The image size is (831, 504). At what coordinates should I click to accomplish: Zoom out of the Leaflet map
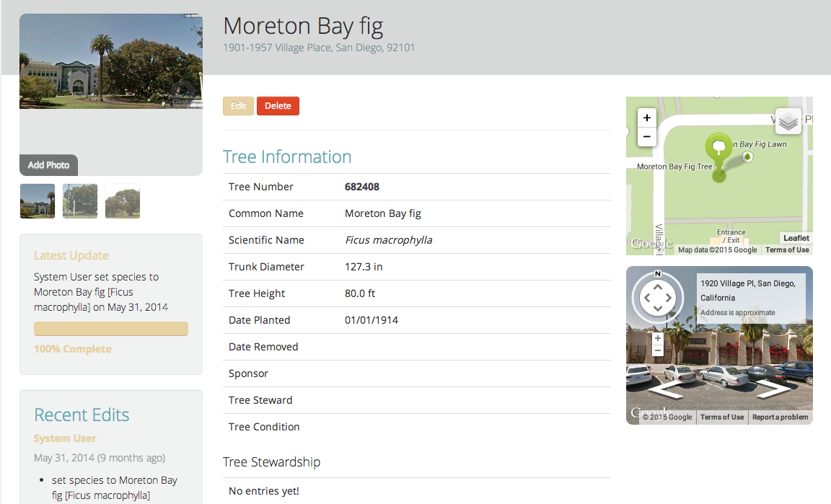646,136
